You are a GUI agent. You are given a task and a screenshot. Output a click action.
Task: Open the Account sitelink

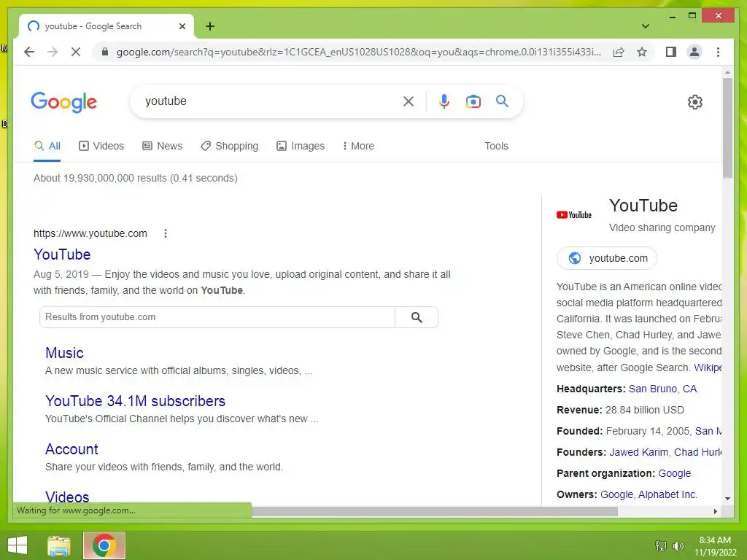pyautogui.click(x=71, y=449)
